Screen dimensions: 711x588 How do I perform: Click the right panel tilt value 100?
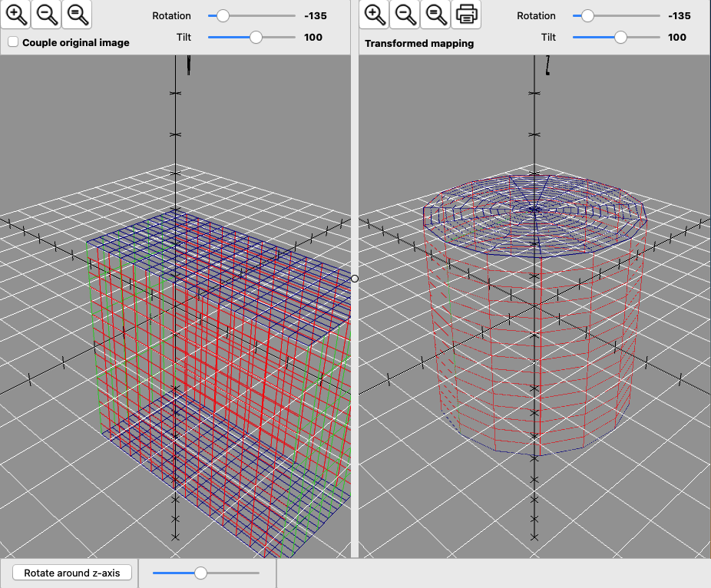click(x=677, y=37)
